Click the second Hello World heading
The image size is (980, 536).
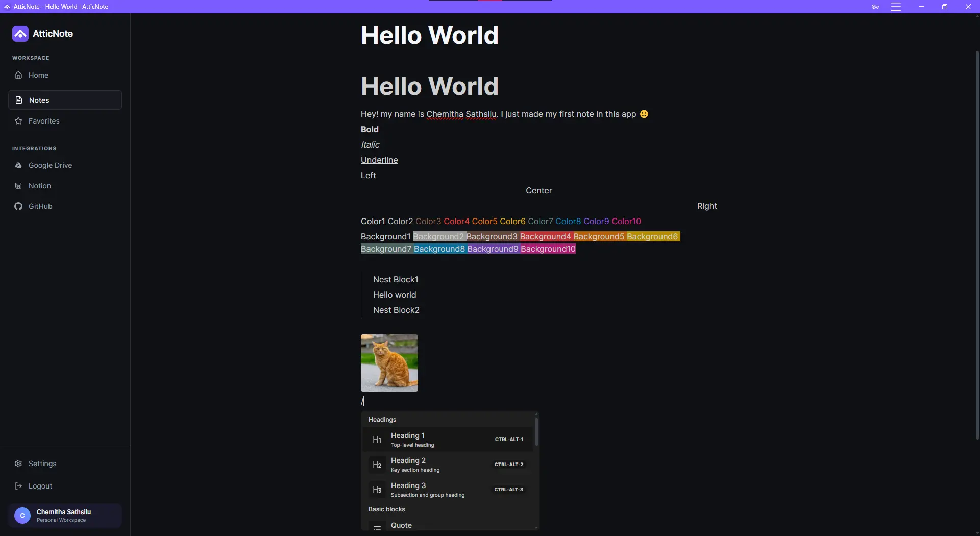pos(430,86)
